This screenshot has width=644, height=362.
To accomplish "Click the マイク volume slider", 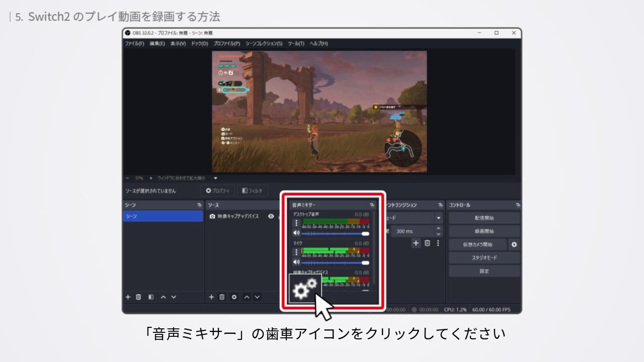I will click(335, 262).
